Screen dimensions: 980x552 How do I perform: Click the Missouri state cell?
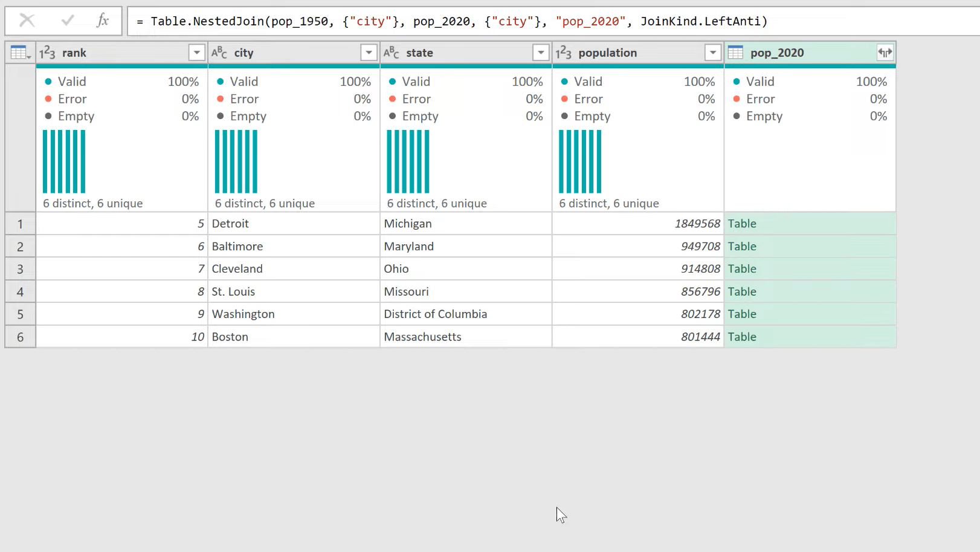(466, 291)
